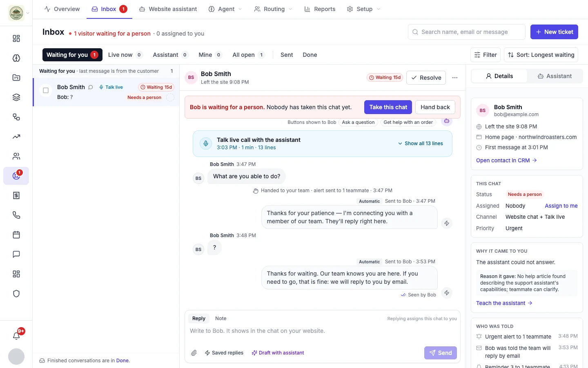
Task: Open the calendar icon in sidebar
Action: (x=16, y=235)
